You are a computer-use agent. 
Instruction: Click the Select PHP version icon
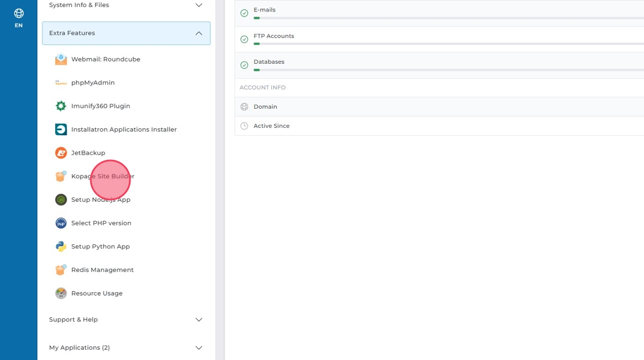[x=61, y=223]
